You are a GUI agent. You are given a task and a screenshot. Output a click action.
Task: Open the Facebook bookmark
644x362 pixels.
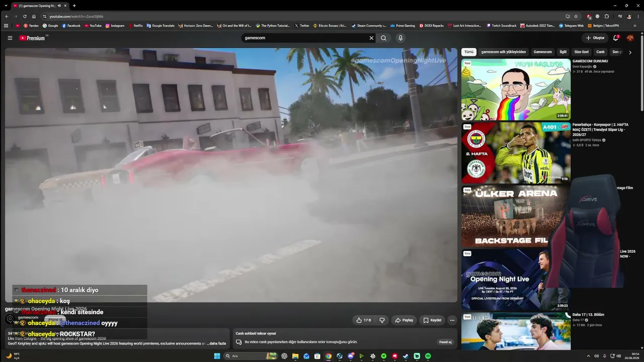[71, 26]
